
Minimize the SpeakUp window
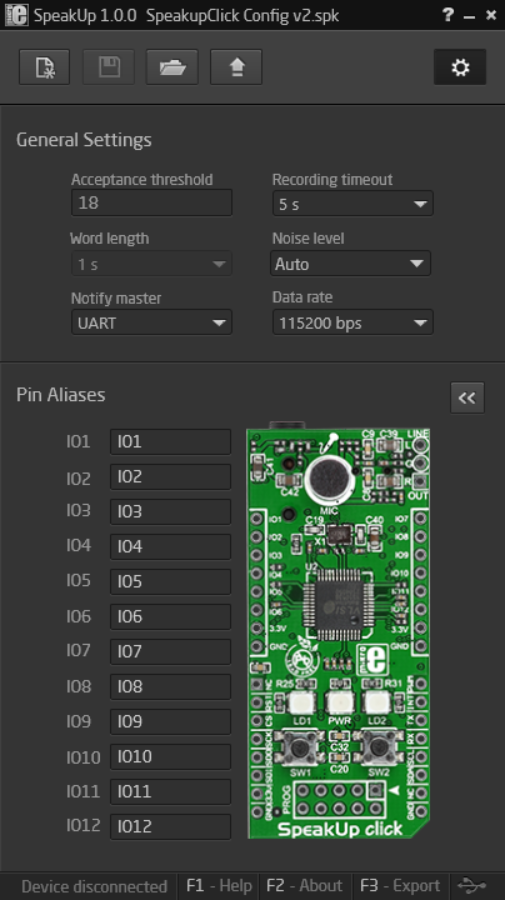tap(469, 16)
